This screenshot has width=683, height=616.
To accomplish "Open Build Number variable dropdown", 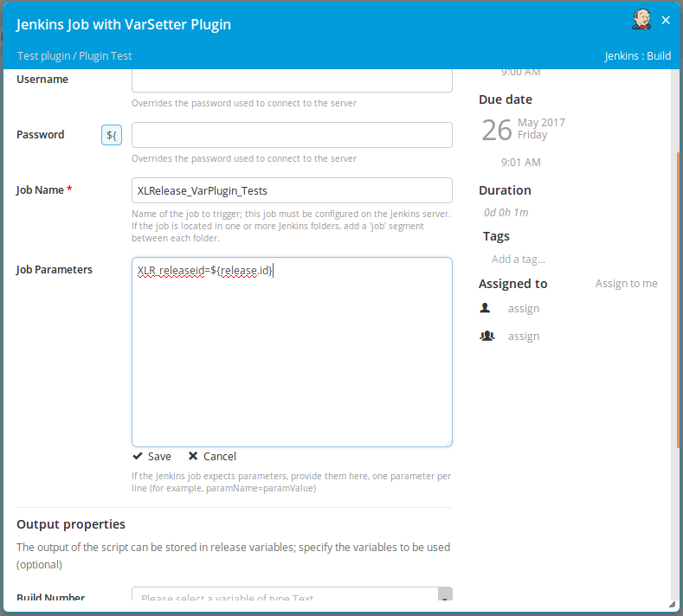I will pyautogui.click(x=445, y=594).
